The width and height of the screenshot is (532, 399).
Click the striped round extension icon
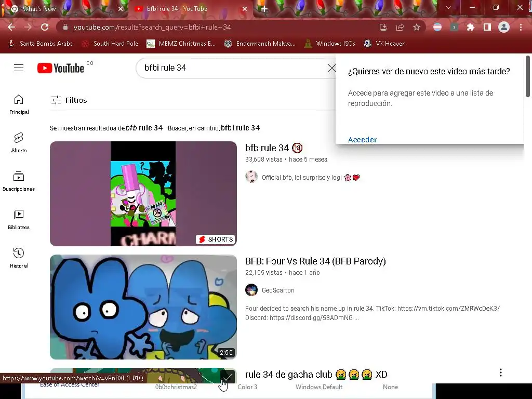click(437, 27)
